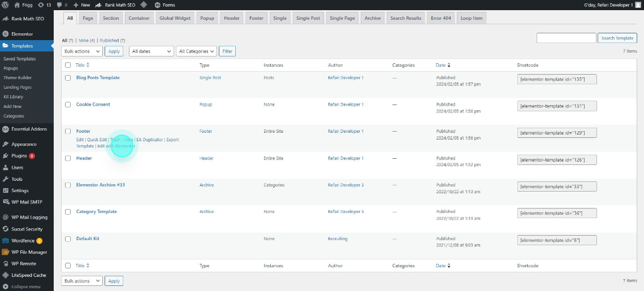Screen dimensions: 644x291
Task: Open WP File Manager folder icon
Action: (x=5, y=252)
